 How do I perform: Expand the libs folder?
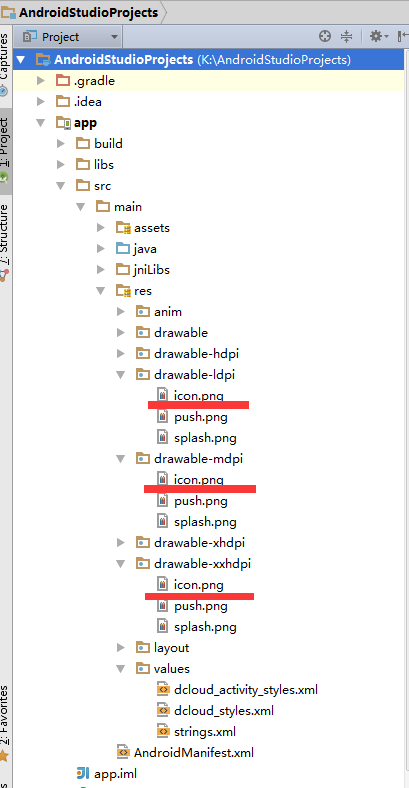[61, 165]
